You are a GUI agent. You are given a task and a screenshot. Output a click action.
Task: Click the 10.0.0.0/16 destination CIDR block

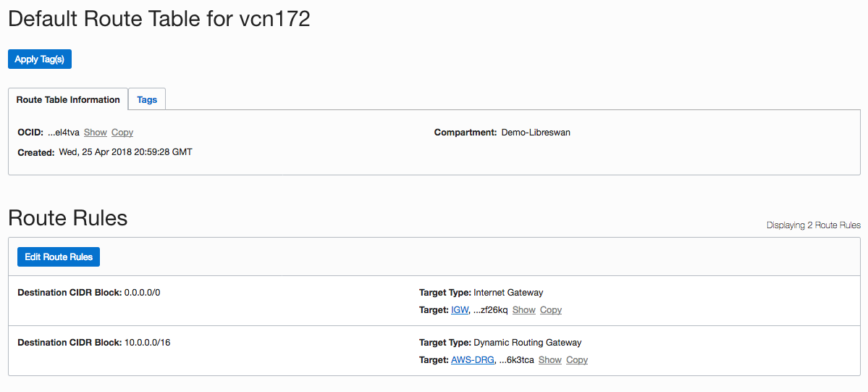pyautogui.click(x=148, y=343)
